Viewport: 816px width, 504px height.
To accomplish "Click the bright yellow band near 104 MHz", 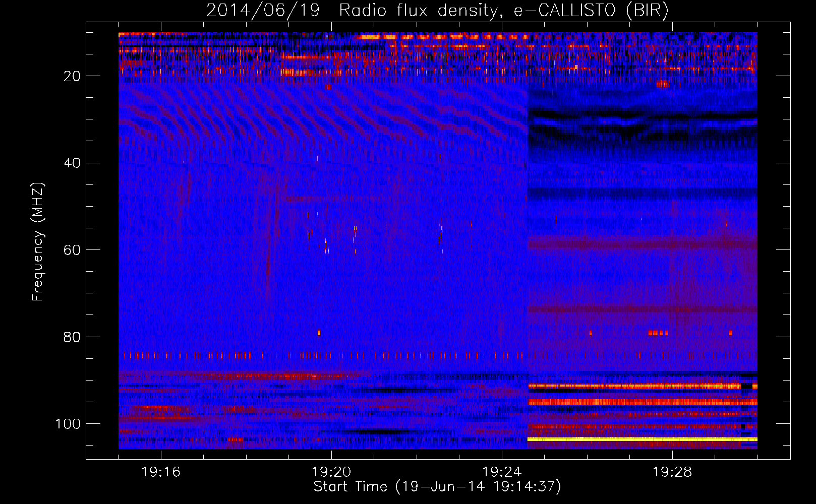I will 642,439.
